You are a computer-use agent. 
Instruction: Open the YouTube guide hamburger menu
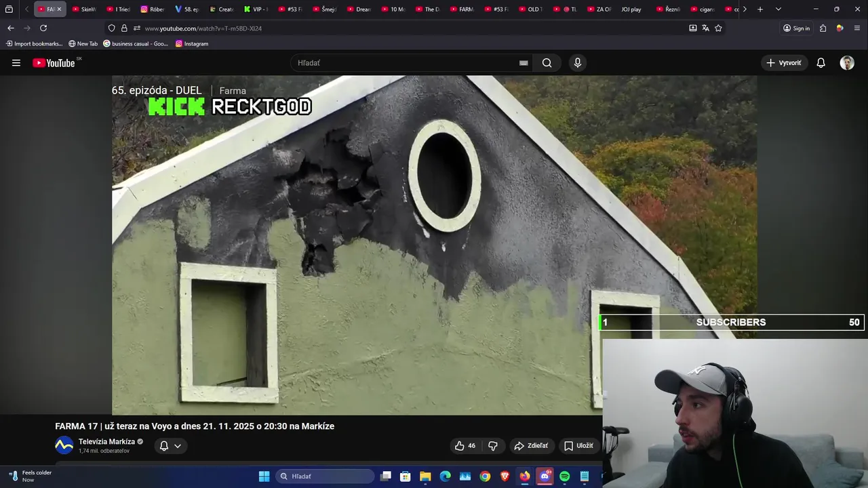(x=16, y=63)
